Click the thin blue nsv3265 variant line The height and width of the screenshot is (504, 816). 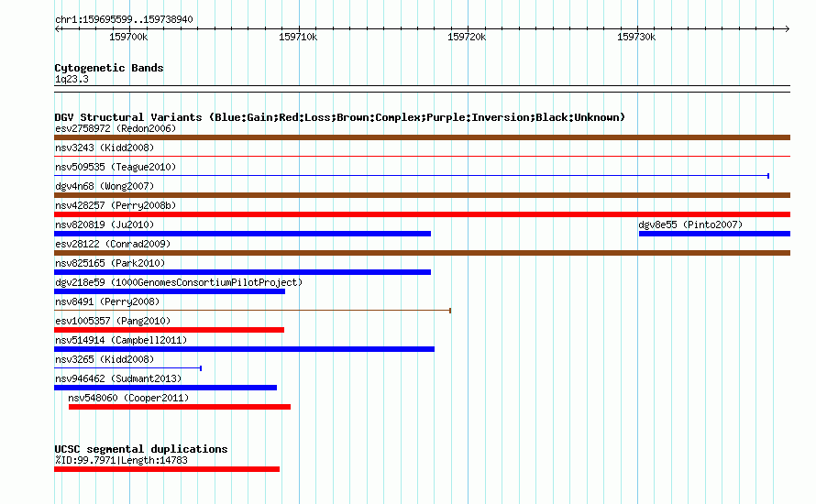point(128,368)
